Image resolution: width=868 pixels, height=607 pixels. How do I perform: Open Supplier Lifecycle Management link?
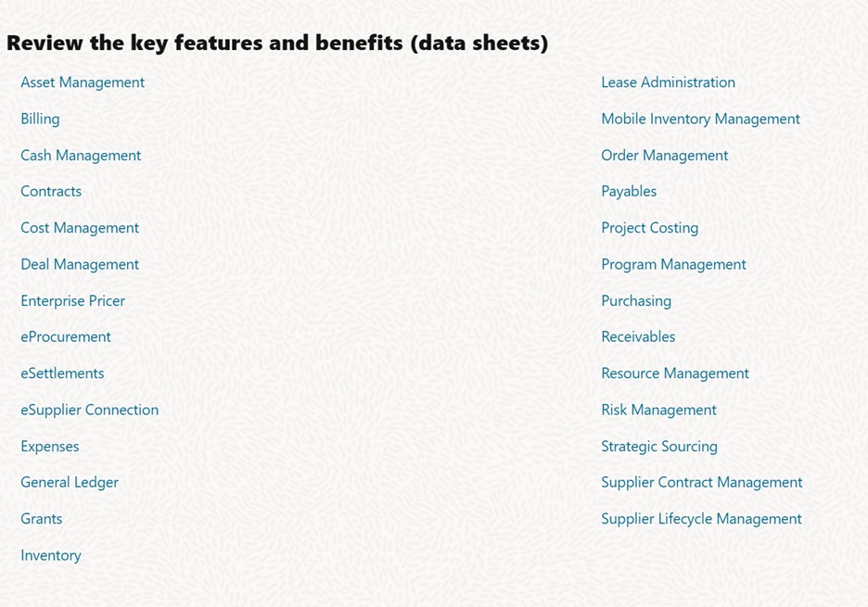[701, 519]
